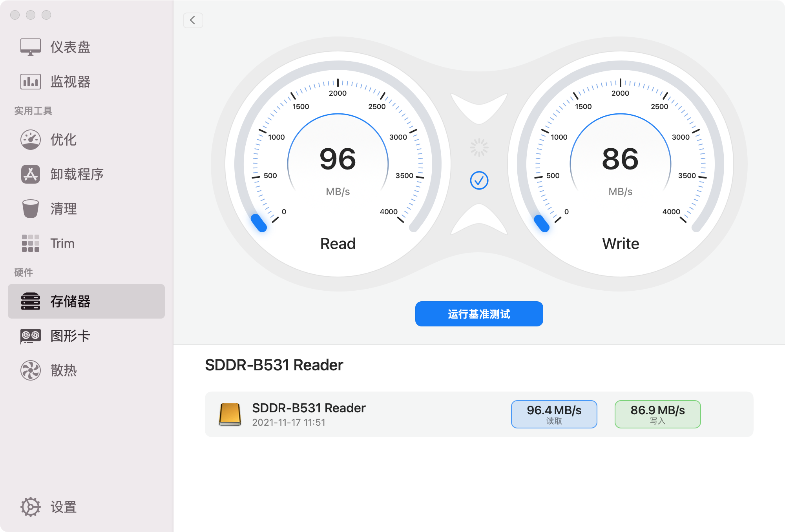Open 设置 at sidebar bottom
The height and width of the screenshot is (532, 785).
[x=86, y=507]
